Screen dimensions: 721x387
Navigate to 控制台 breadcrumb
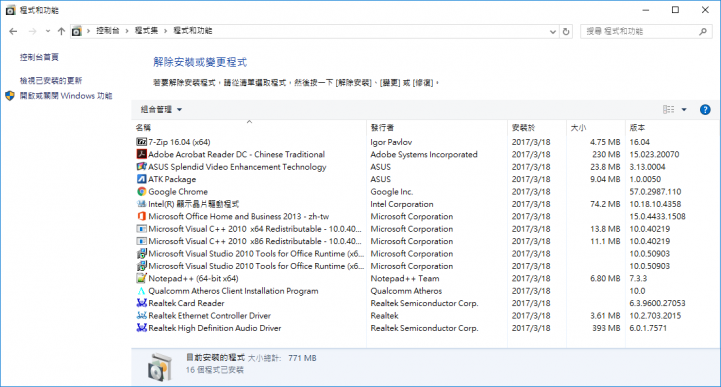tap(108, 31)
